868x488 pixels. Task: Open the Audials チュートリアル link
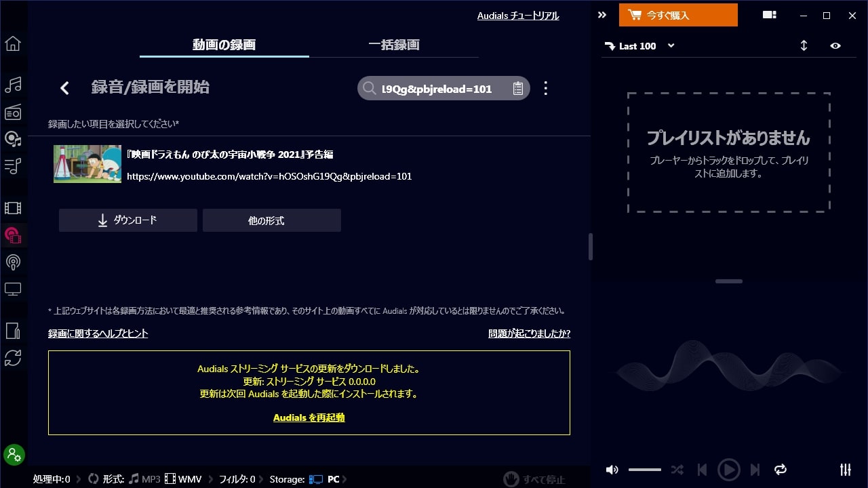518,16
